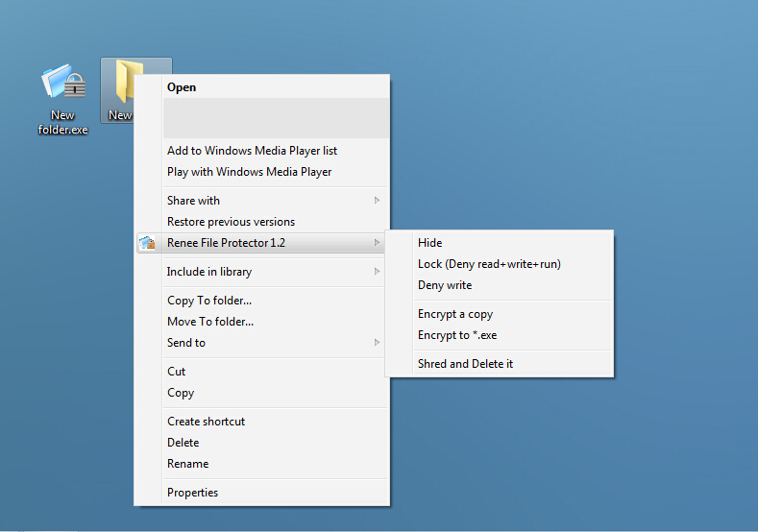Click Shred and Delete it
Screen dimensions: 758x532
tap(465, 364)
